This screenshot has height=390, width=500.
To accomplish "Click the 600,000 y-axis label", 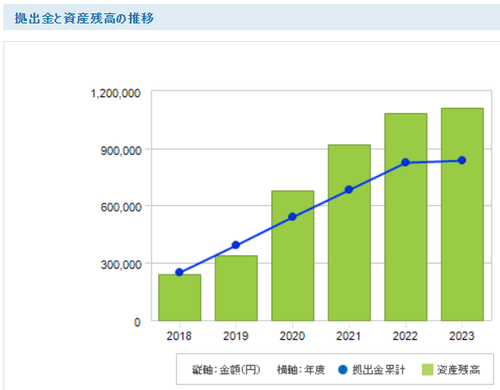I will coord(121,207).
